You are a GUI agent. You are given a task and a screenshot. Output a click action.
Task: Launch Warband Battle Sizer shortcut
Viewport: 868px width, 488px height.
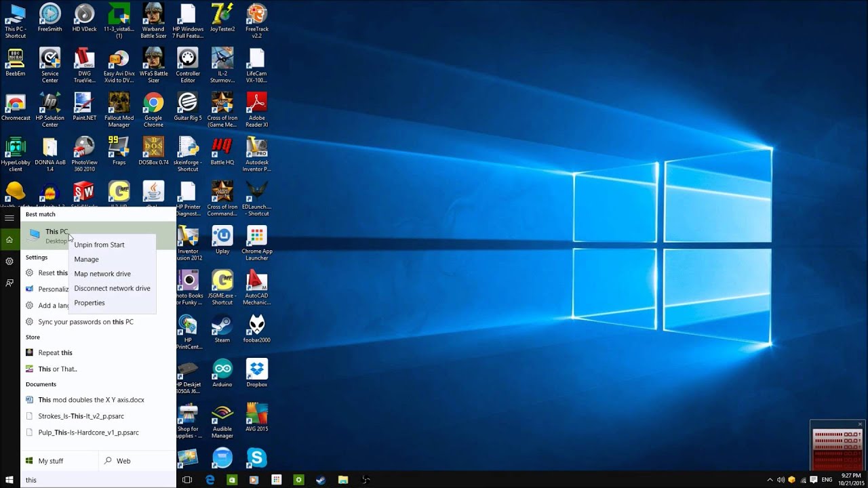(x=153, y=22)
